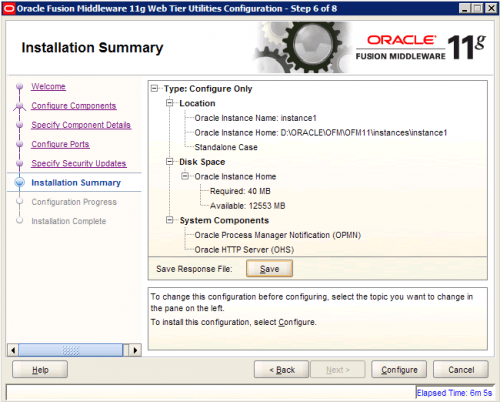Start configuration with Configure button
Viewport: 500px width, 402px height.
[x=399, y=370]
